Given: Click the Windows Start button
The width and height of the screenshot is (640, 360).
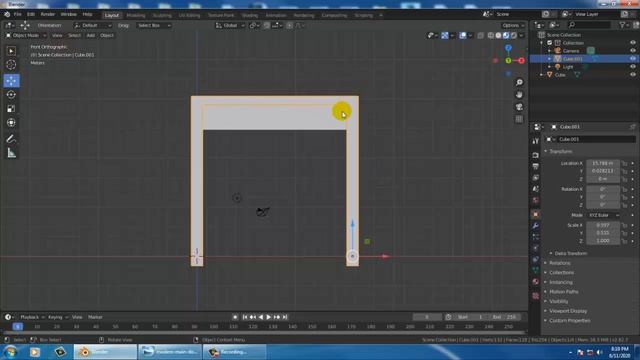Looking at the screenshot, I should click(x=10, y=352).
